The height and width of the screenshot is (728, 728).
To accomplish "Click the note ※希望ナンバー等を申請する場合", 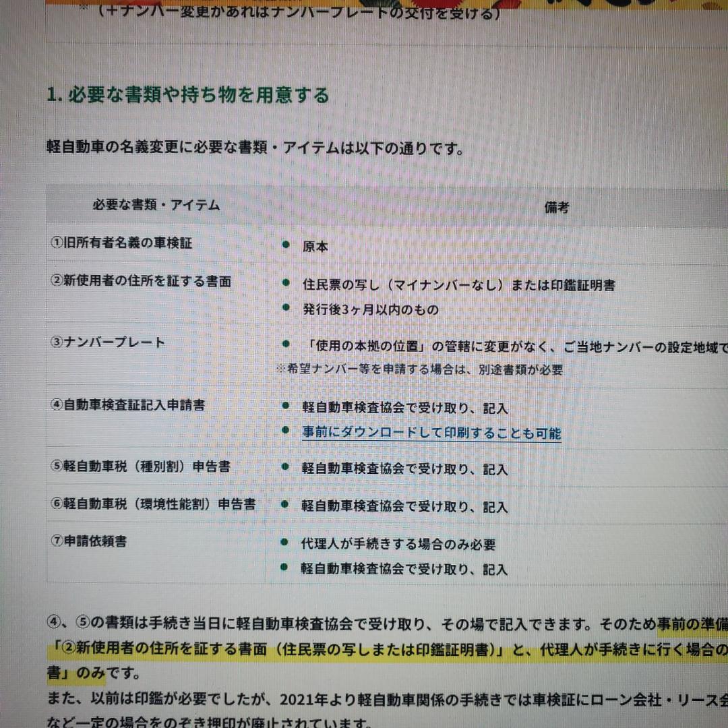I will pos(419,369).
